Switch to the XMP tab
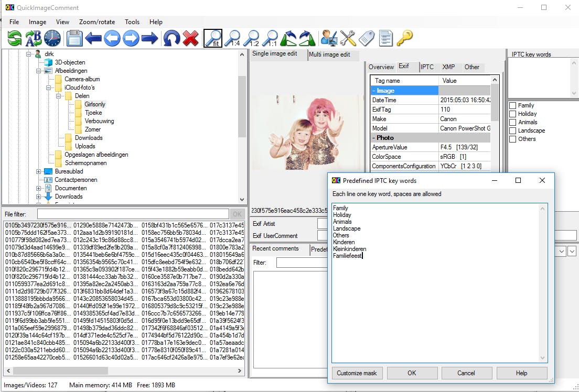Screen dimensions: 579x392 [x=448, y=67]
